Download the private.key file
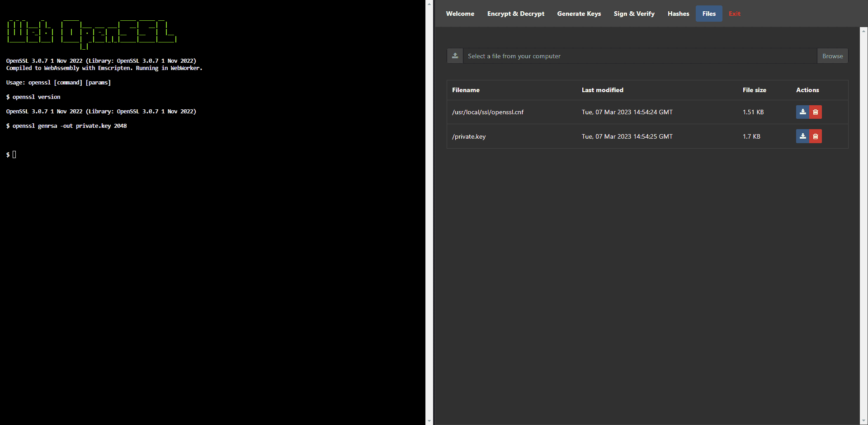 point(802,136)
